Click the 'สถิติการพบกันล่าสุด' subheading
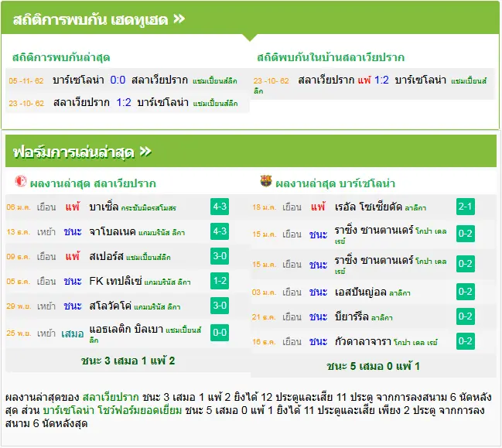This screenshot has width=502, height=448. click(x=61, y=57)
